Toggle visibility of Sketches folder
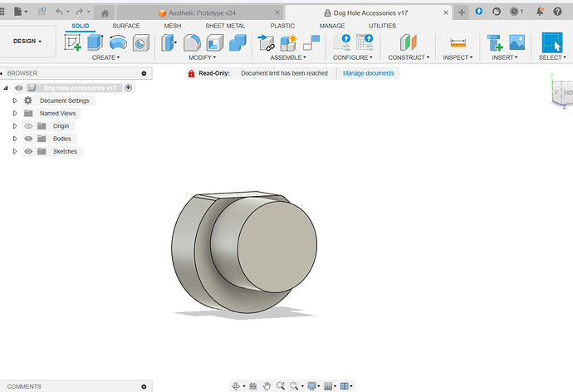 pyautogui.click(x=29, y=151)
